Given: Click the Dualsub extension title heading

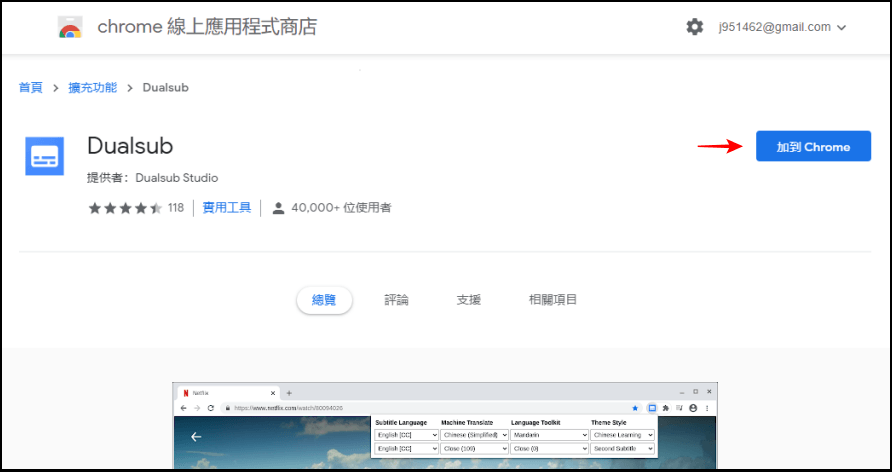Looking at the screenshot, I should pos(130,146).
